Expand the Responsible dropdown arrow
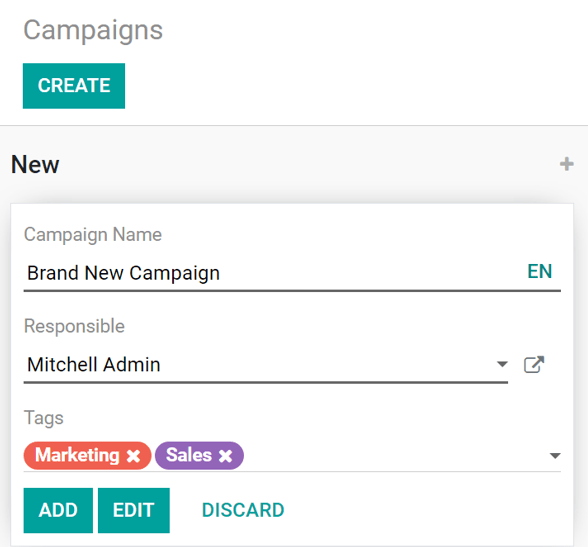Screen dimensions: 588x547 coord(502,364)
